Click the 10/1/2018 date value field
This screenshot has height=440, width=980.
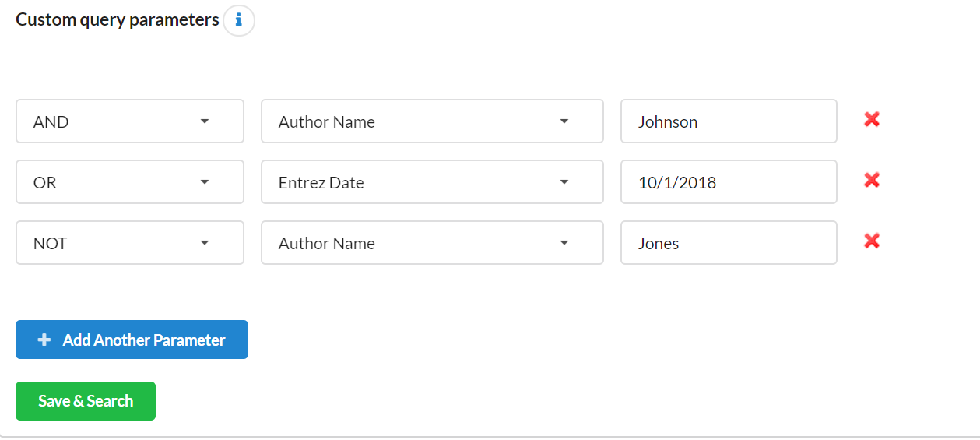(728, 182)
